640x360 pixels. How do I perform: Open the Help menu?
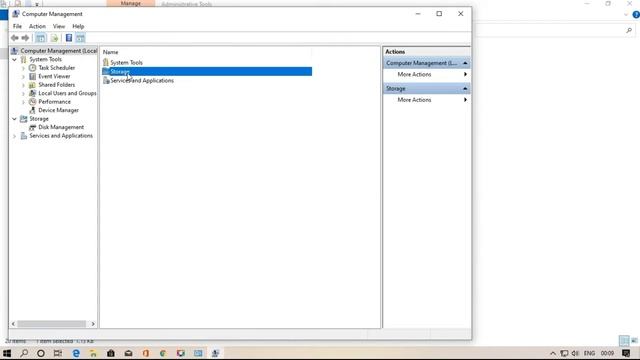[x=78, y=26]
